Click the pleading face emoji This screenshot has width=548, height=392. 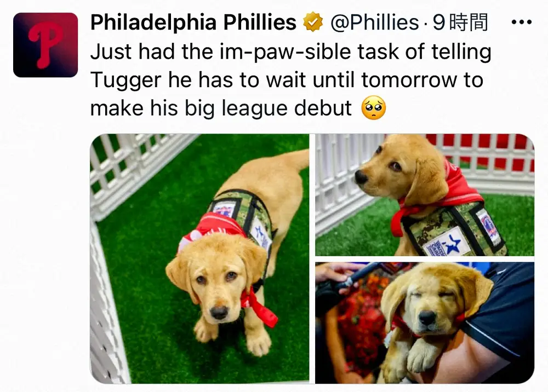click(x=373, y=107)
